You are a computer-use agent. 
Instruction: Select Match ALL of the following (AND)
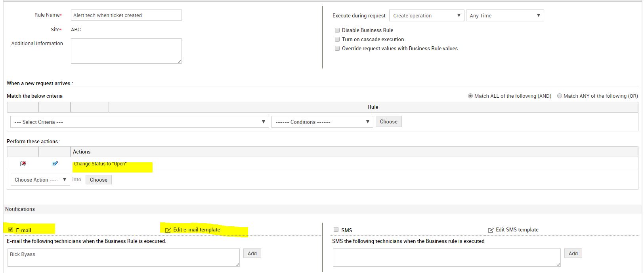470,96
